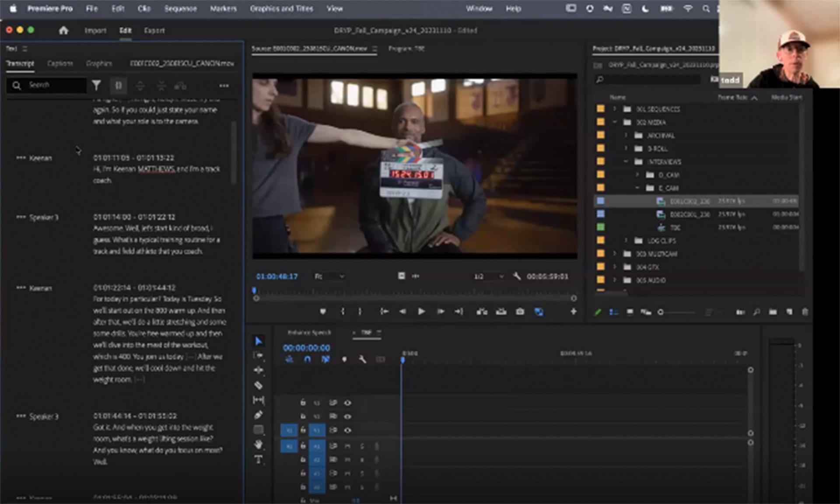Collapse the INTERVIEWS folder
Viewport: 840px width, 504px height.
point(626,162)
